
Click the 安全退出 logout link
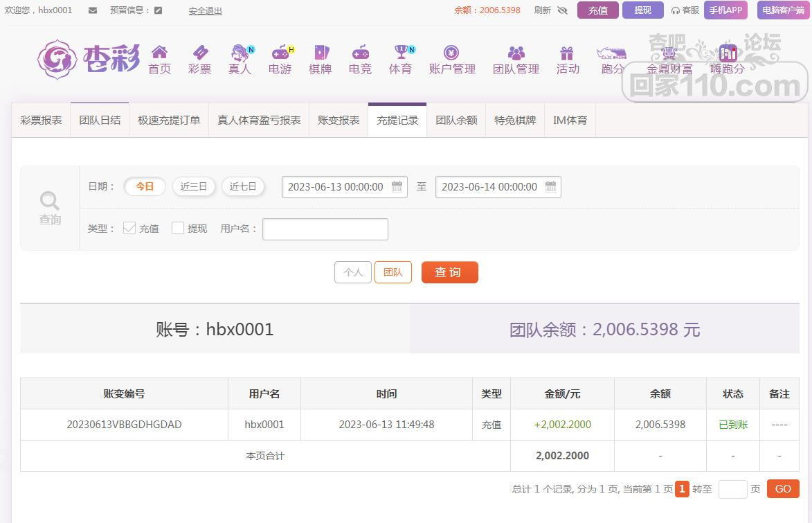[205, 11]
